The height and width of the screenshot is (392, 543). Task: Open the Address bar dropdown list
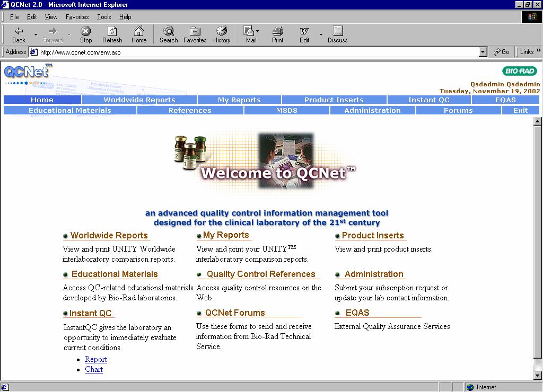pos(483,52)
